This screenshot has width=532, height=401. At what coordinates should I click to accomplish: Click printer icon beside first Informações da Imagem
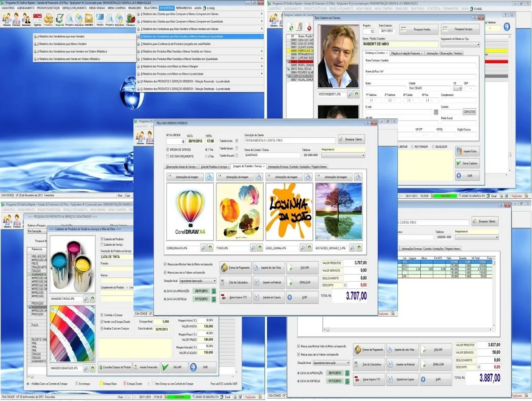point(209,177)
